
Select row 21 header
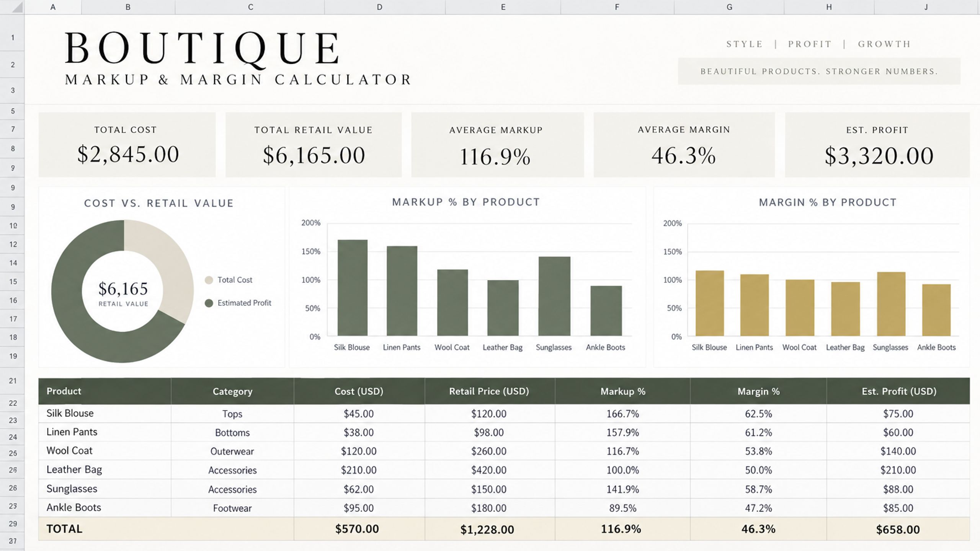pyautogui.click(x=13, y=381)
